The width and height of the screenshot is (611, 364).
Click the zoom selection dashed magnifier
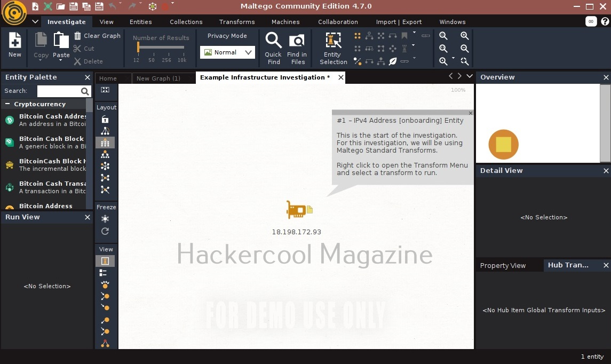coord(464,61)
